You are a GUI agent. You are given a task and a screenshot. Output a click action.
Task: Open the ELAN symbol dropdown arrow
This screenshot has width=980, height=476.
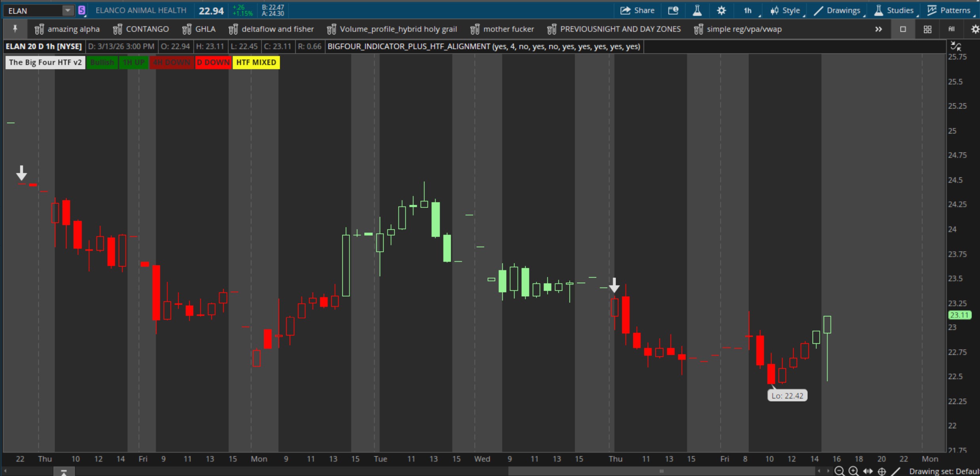[68, 10]
